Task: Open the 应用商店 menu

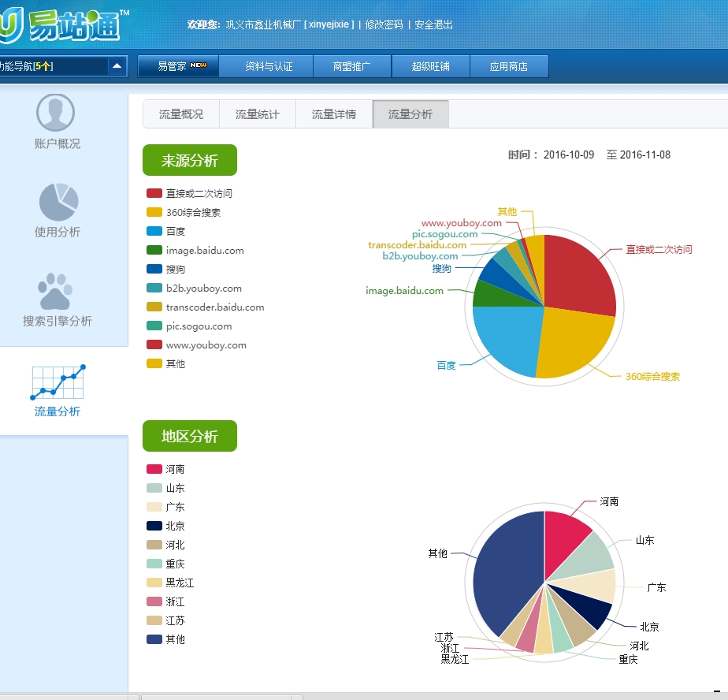Action: (x=509, y=66)
